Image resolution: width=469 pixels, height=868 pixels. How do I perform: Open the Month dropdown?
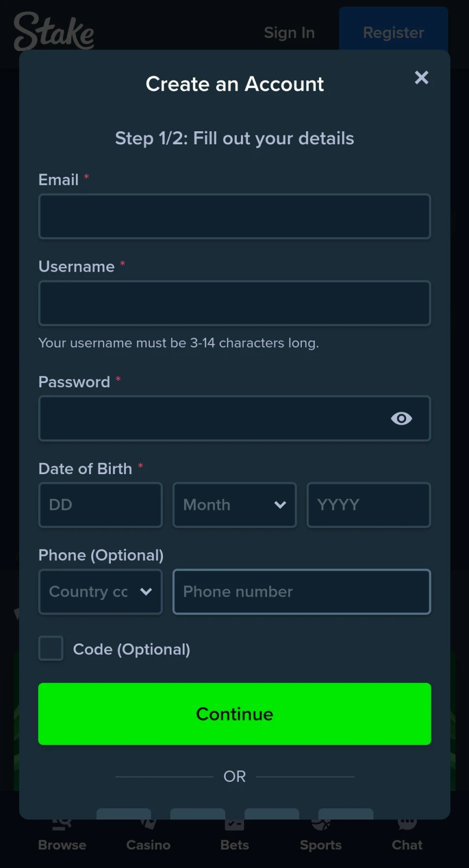234,505
